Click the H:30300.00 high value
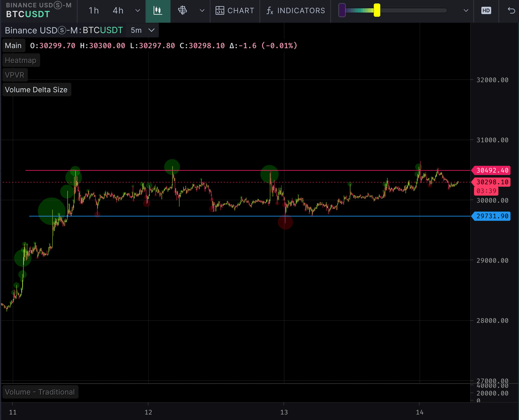This screenshot has width=519, height=420. tap(103, 45)
